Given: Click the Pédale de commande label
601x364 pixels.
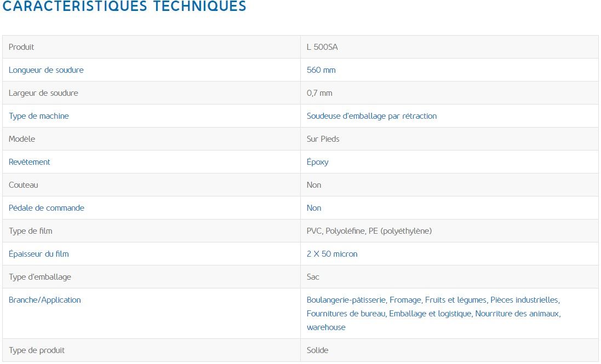Looking at the screenshot, I should (46, 208).
